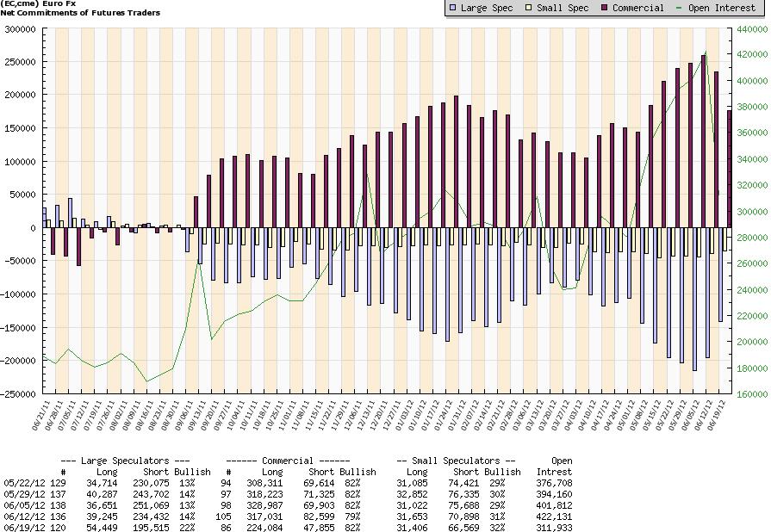
Task: Click the 06/19/12 date label on x-axis
Action: (x=718, y=416)
